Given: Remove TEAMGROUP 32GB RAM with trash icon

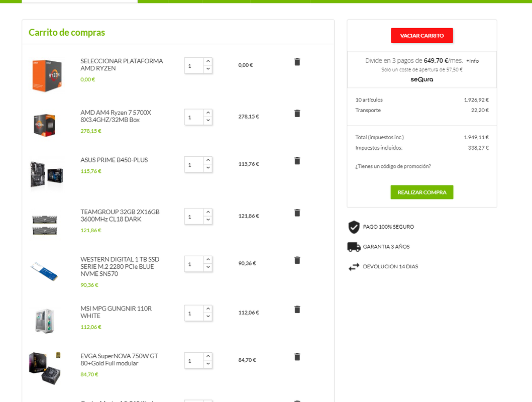Looking at the screenshot, I should click(297, 213).
